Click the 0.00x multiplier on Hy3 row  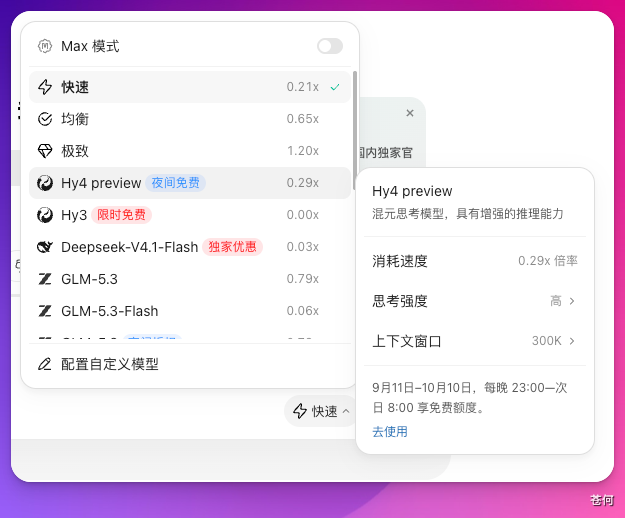tap(303, 215)
